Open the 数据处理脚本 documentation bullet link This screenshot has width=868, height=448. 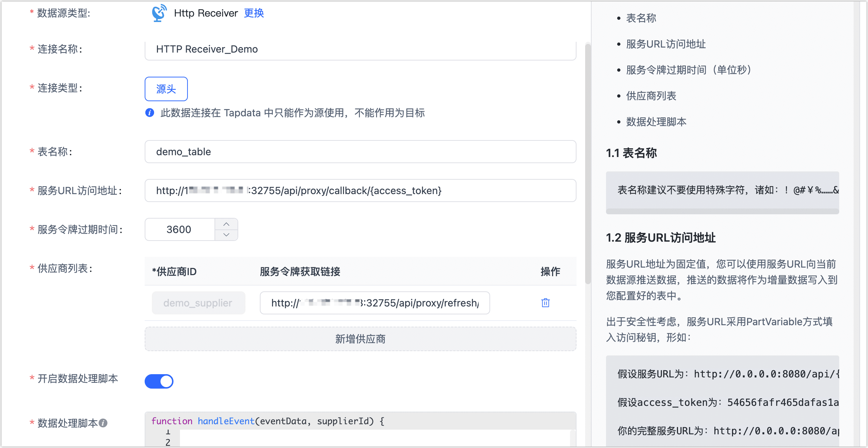(656, 122)
